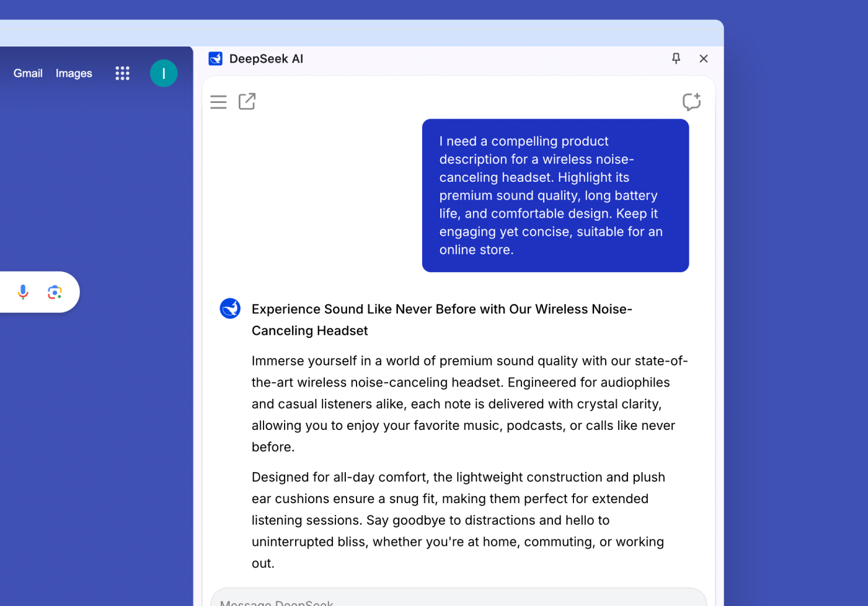868x606 pixels.
Task: Click the DeepSeek whale logo in header
Action: coord(216,58)
